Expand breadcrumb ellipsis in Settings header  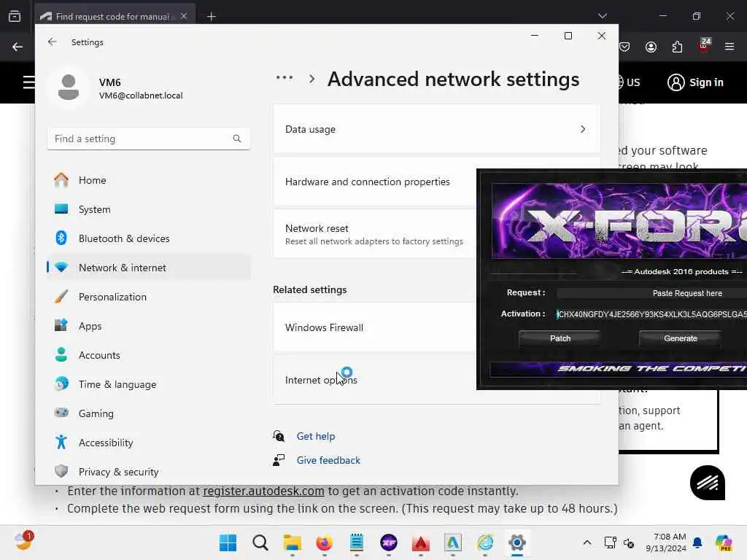[285, 77]
